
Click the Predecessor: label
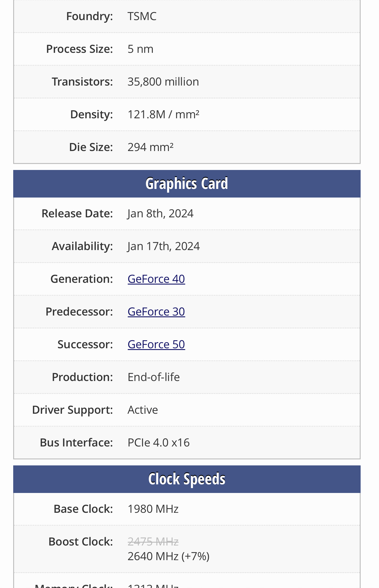[79, 312]
